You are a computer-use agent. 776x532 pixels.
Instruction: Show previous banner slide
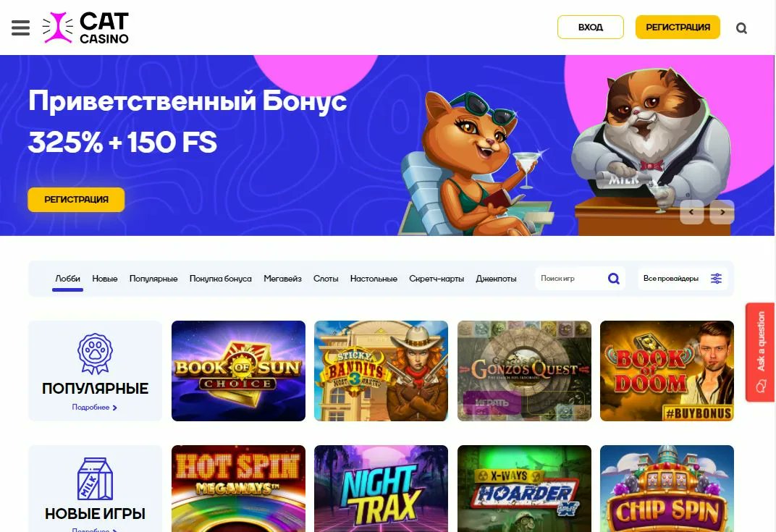tap(691, 212)
